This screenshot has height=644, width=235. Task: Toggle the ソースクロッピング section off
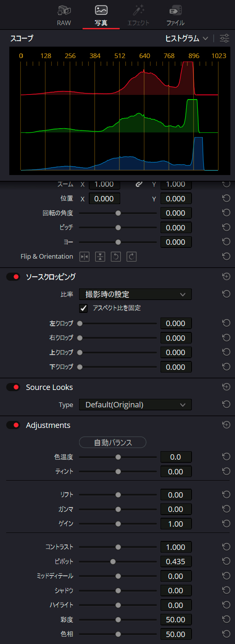(x=13, y=277)
